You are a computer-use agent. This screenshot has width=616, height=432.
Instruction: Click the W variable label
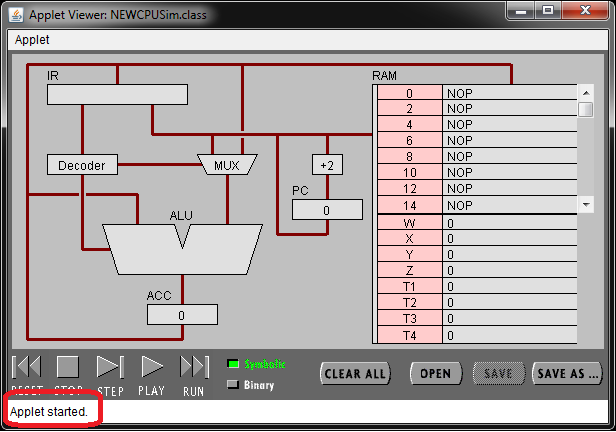tap(410, 223)
